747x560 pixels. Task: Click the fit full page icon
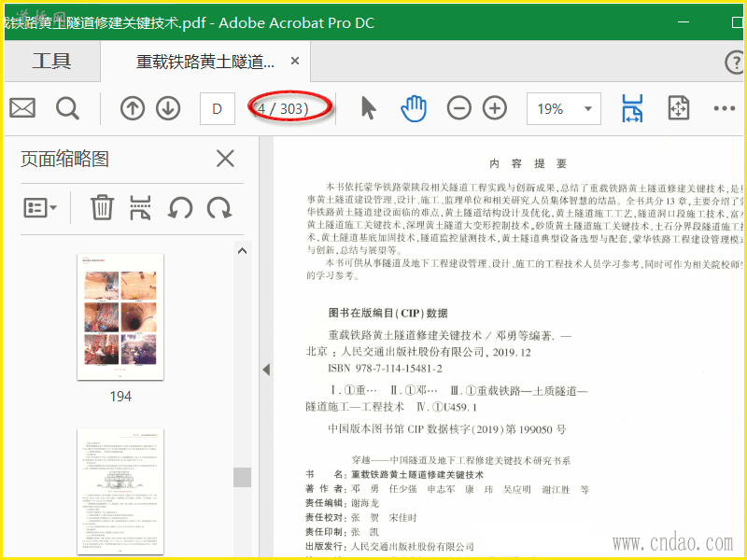click(679, 108)
